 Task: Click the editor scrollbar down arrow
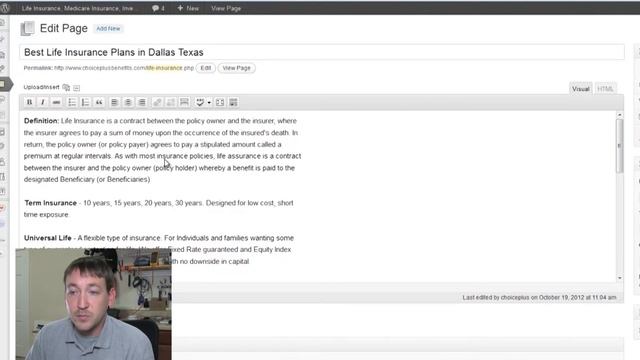point(620,278)
